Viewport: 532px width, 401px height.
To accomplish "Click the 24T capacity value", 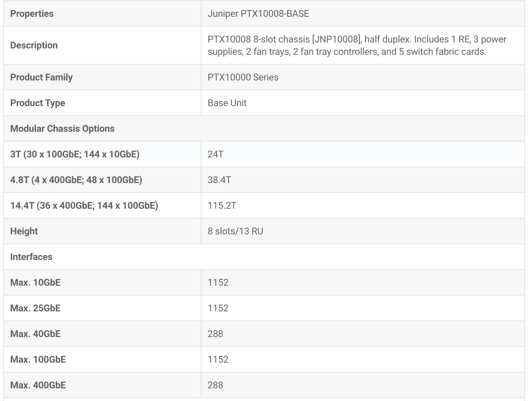I will coord(215,154).
